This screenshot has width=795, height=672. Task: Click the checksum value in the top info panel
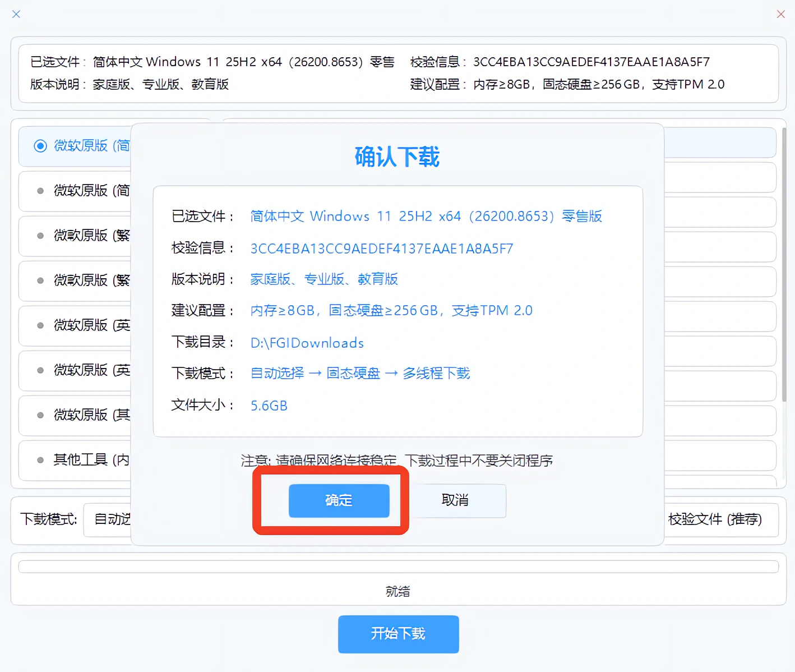coord(591,62)
